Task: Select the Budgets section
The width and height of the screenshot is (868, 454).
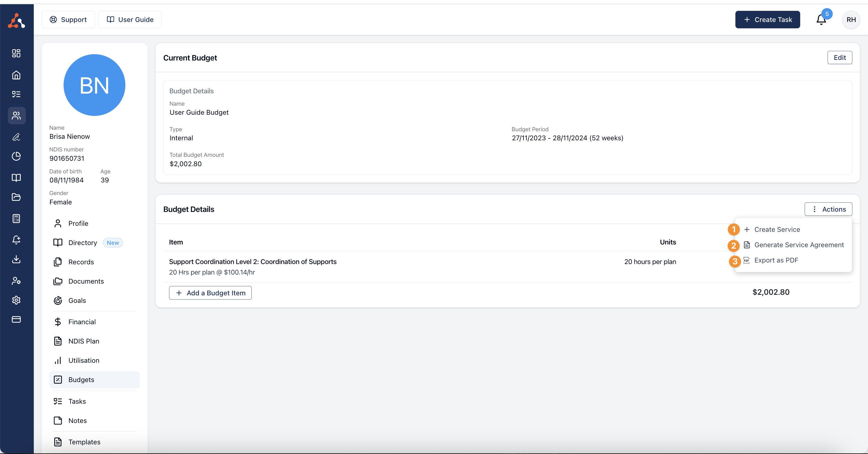Action: [x=94, y=380]
